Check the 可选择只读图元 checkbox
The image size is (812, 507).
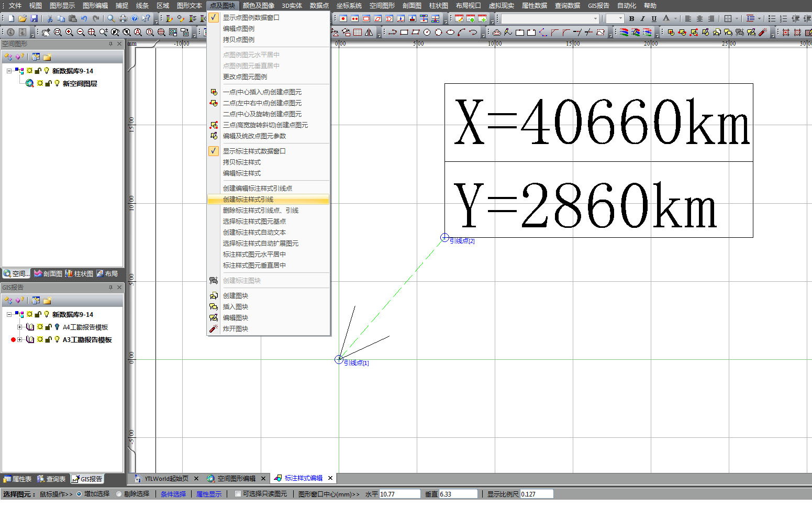(238, 494)
